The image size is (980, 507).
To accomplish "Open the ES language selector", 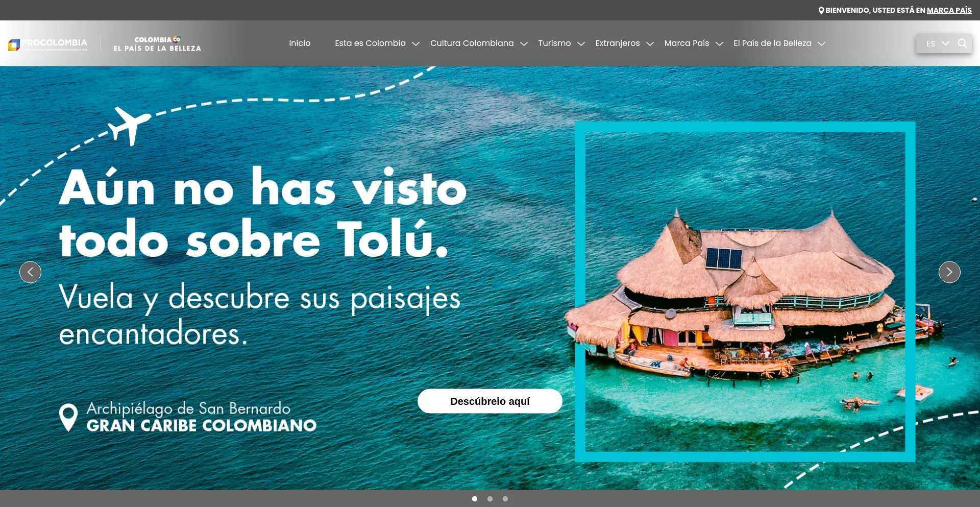I will [x=936, y=43].
